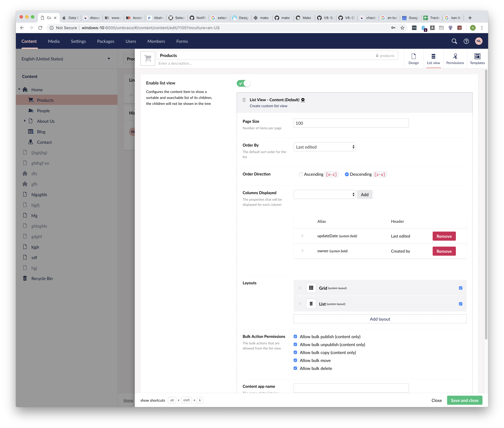Uncheck the List system layout checkbox
504x428 pixels.
[x=460, y=304]
